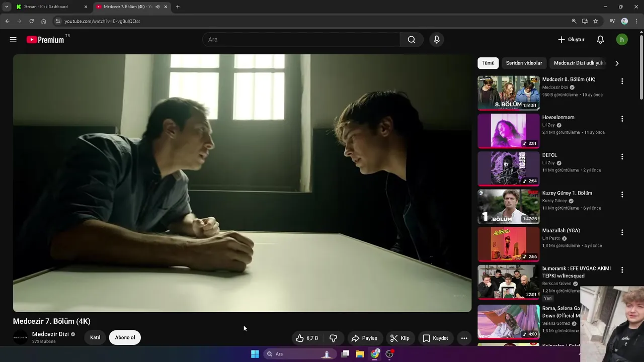Open options for Heveslenmem video
The width and height of the screenshot is (644, 362).
[x=622, y=119]
